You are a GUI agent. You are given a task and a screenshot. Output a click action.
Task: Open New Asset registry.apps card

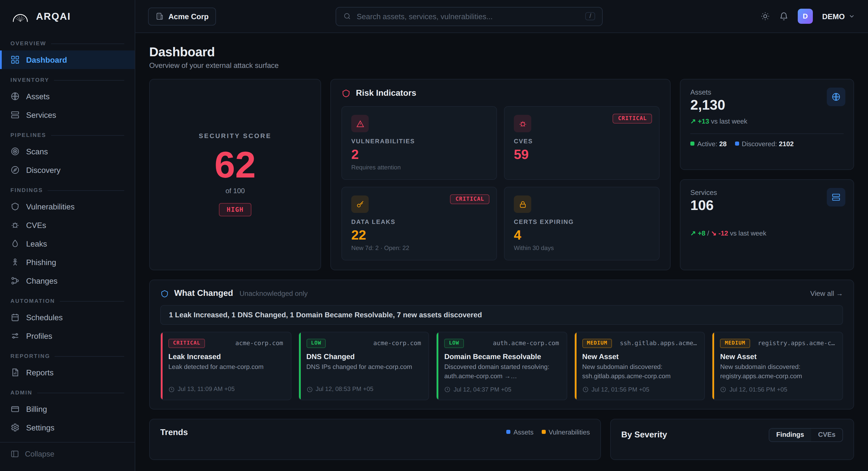778,366
